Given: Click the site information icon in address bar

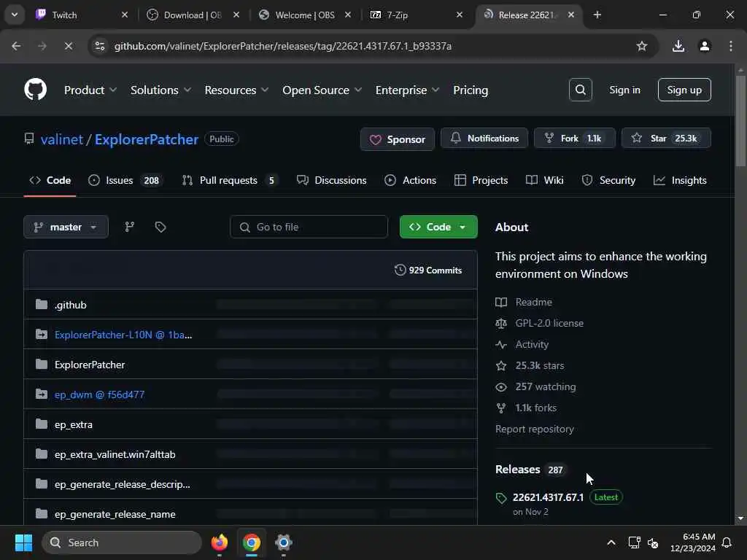Looking at the screenshot, I should (100, 46).
